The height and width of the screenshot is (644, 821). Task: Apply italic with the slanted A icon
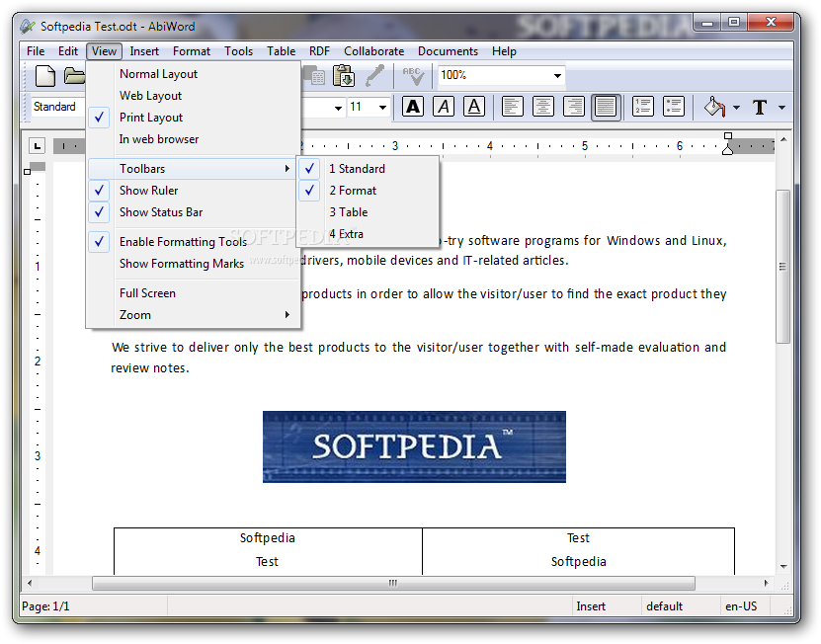point(444,107)
